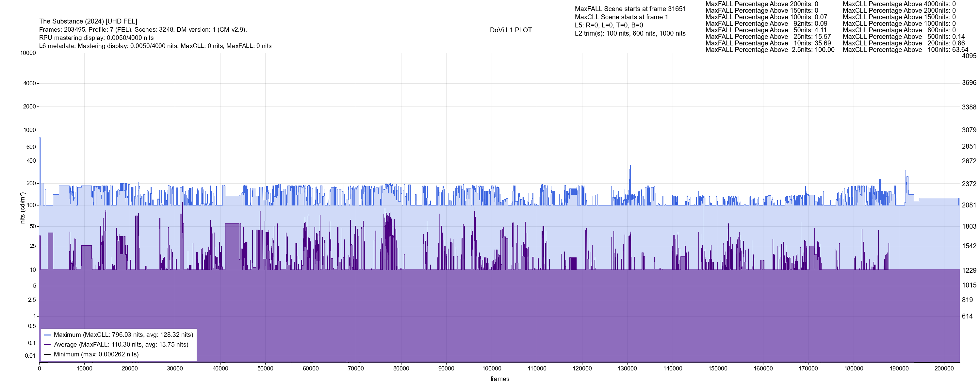Image resolution: width=980 pixels, height=392 pixels.
Task: Select the Maximum MaxCLL 796.03 nits legend entry
Action: click(x=123, y=335)
